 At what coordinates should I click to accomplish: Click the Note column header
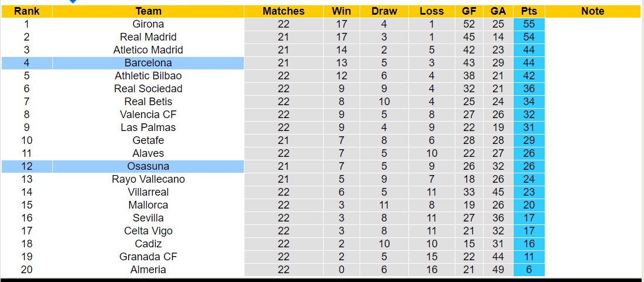point(592,11)
